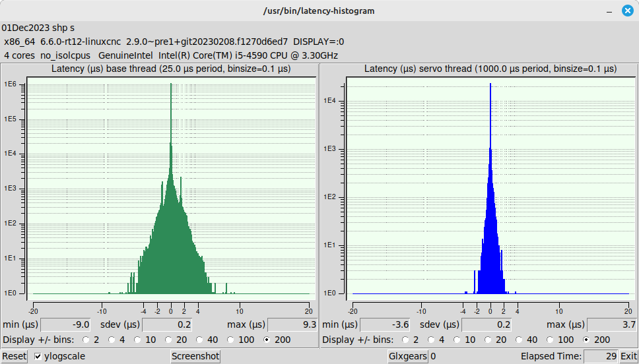This screenshot has height=364, width=639.
Task: Click servo thread sdev value field
Action: tap(486, 325)
